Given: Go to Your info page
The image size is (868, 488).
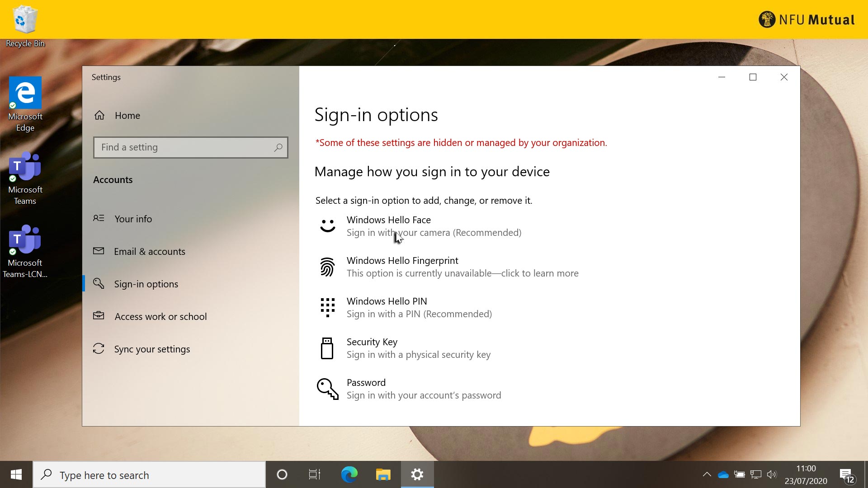Looking at the screenshot, I should coord(133,219).
